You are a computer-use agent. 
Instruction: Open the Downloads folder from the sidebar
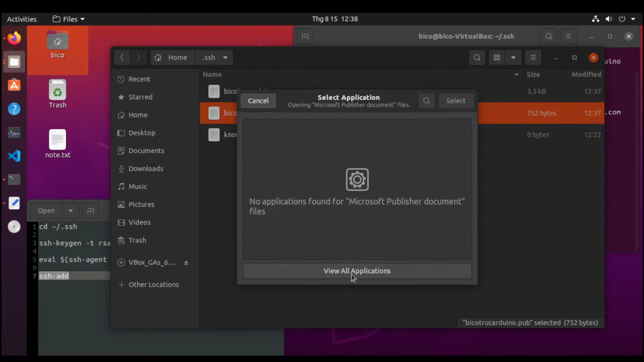tap(145, 169)
